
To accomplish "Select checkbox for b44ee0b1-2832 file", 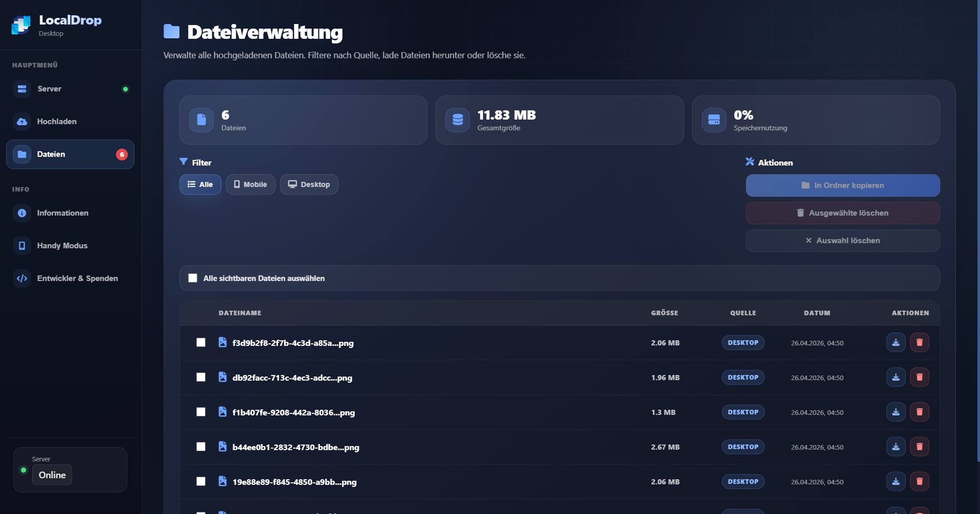I will (x=201, y=447).
